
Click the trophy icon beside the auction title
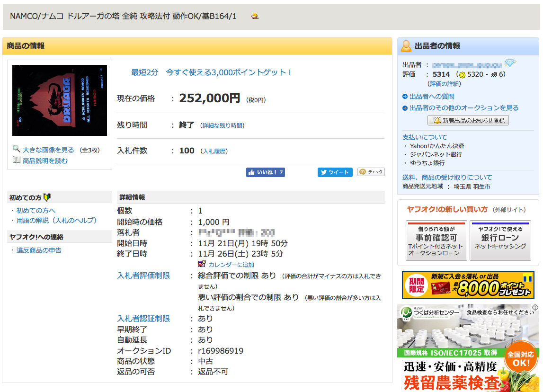255,16
